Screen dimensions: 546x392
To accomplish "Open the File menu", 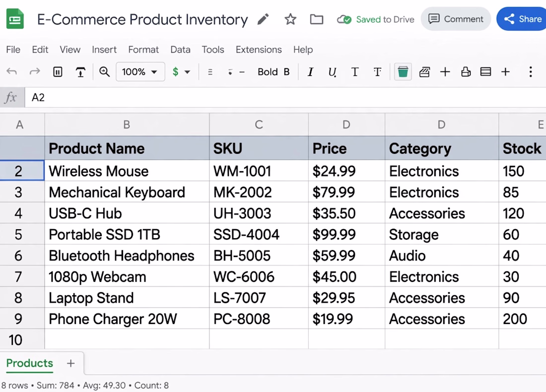I will pyautogui.click(x=13, y=50).
